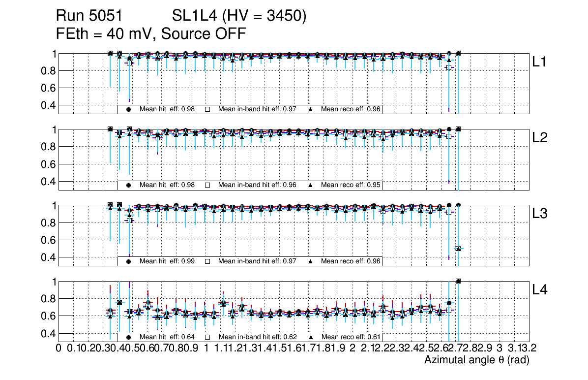Click the 'FEth = 40 mV, Source OFF' subtitle
Viewport: 588px width, 380px height.
click(151, 34)
